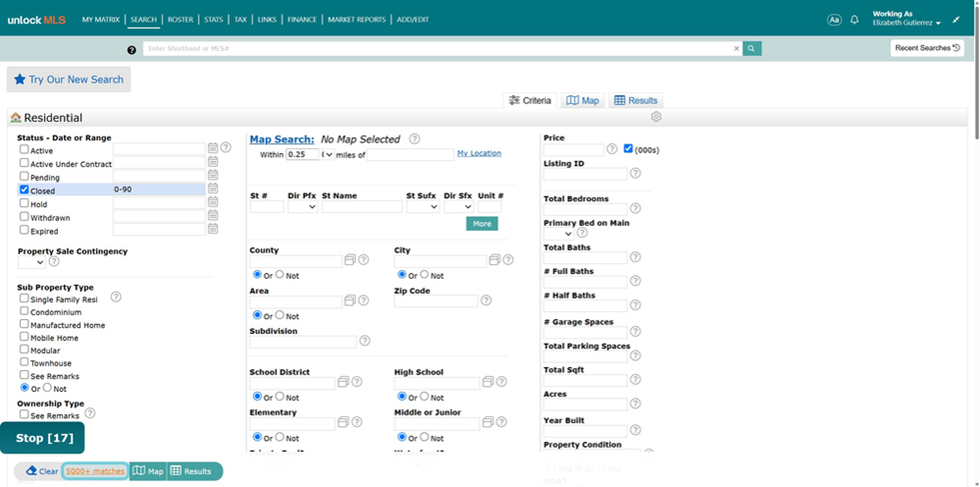This screenshot has height=487, width=980.
Task: Open map search distance units dropdown
Action: 328,154
